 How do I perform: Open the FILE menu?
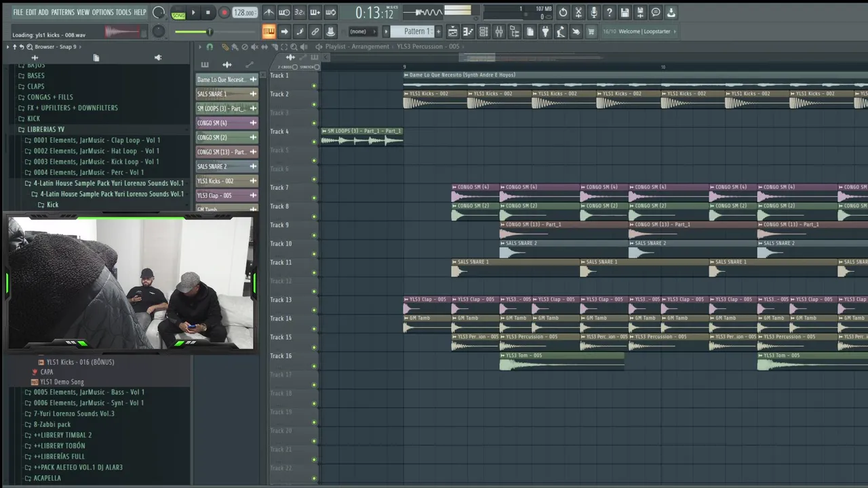tap(18, 12)
